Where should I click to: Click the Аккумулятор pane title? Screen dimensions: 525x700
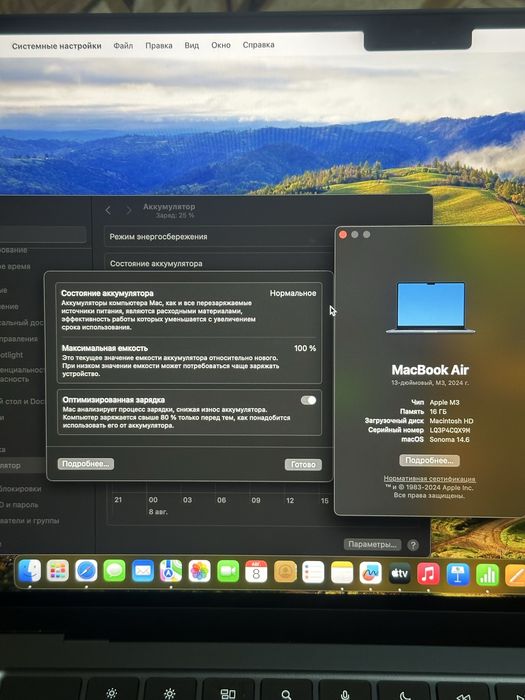(x=169, y=207)
